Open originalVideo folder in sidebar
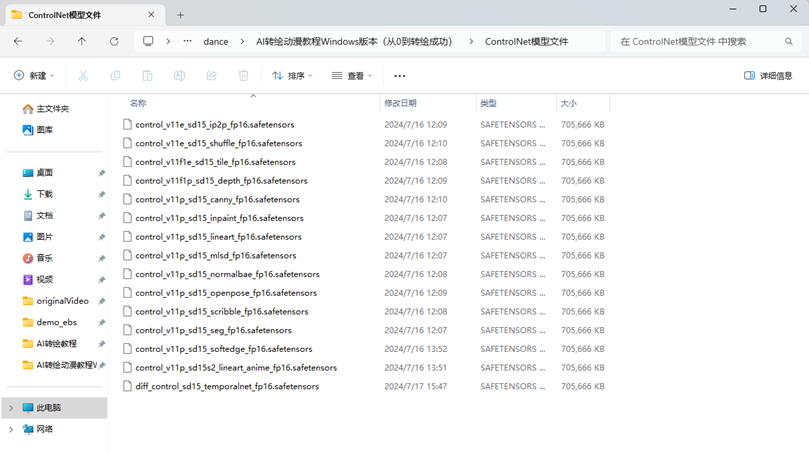 tap(56, 301)
